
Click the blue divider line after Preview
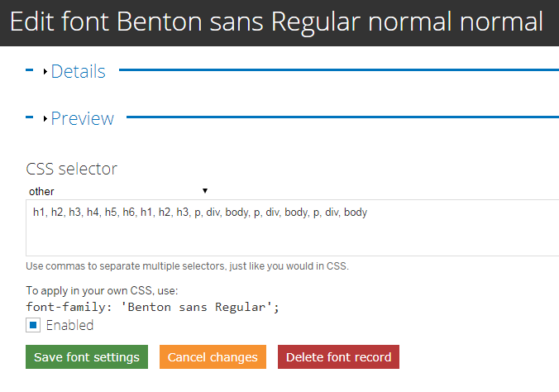tap(342, 117)
